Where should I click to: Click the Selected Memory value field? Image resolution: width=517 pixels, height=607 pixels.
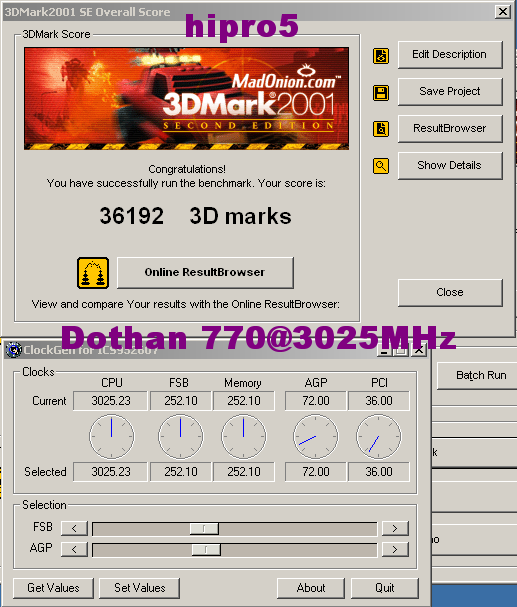click(244, 472)
